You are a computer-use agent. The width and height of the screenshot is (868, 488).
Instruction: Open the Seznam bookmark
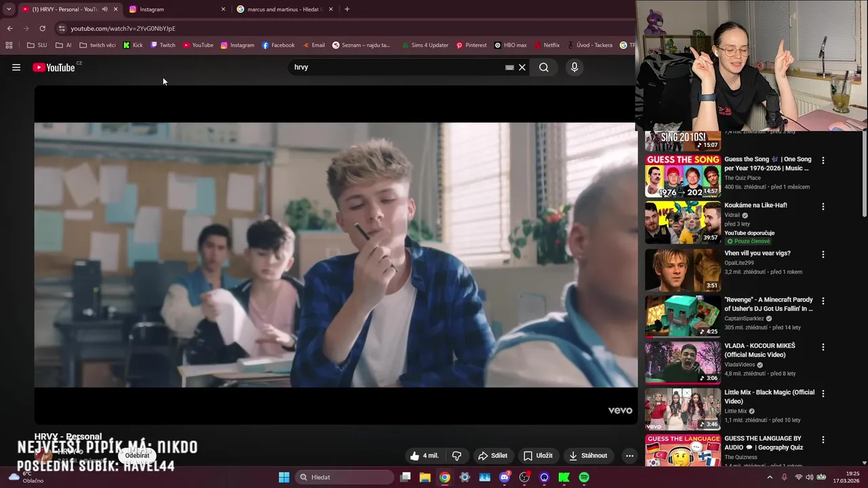click(361, 45)
